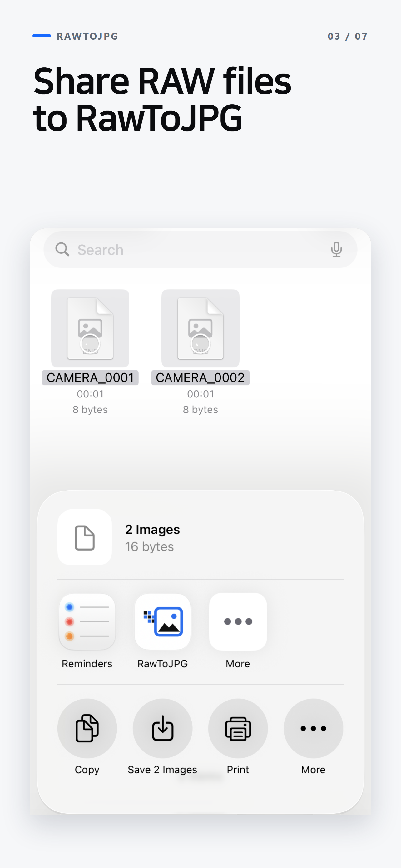This screenshot has height=868, width=401.
Task: Share files to RawToJPG app icon
Action: 163,622
